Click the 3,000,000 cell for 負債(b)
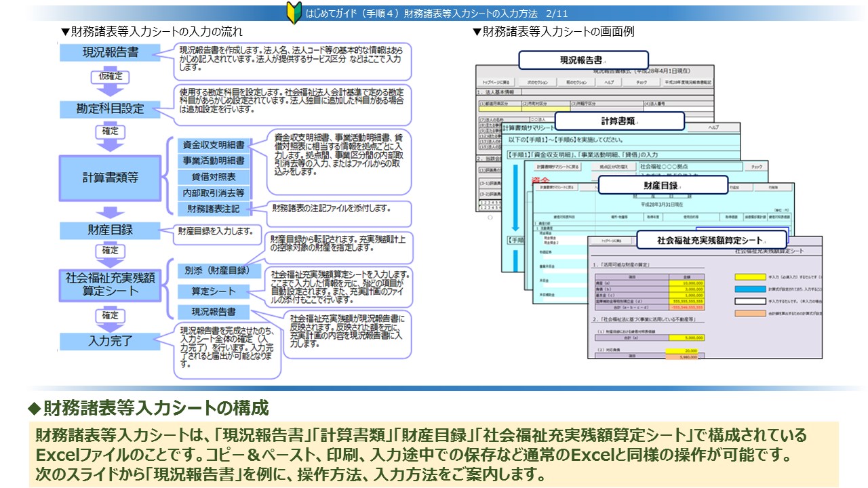The width and height of the screenshot is (868, 488). pos(686,289)
